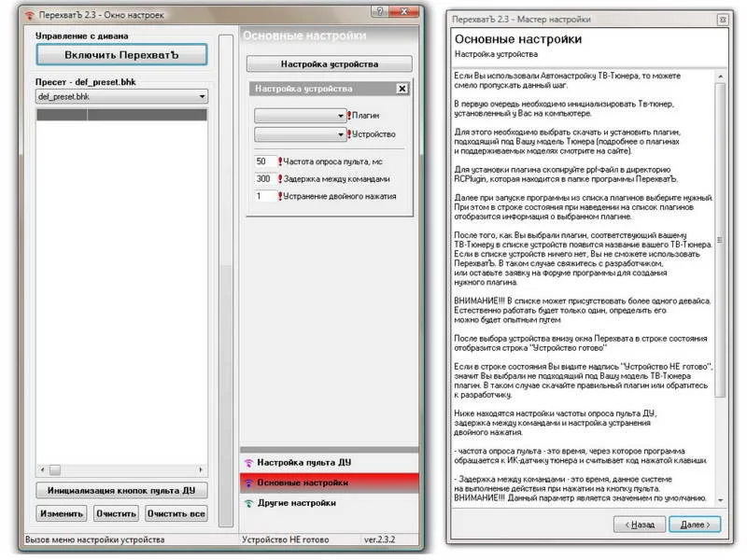Image resolution: width=747 pixels, height=560 pixels.
Task: Click purple antenna icon beside Настройка пульта ДУ
Action: pyautogui.click(x=248, y=462)
